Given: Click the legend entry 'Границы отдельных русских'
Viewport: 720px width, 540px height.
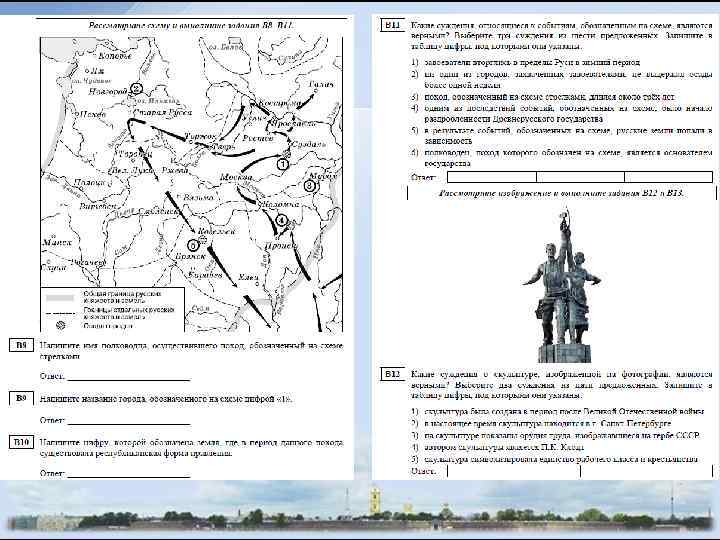Looking at the screenshot, I should [129, 313].
